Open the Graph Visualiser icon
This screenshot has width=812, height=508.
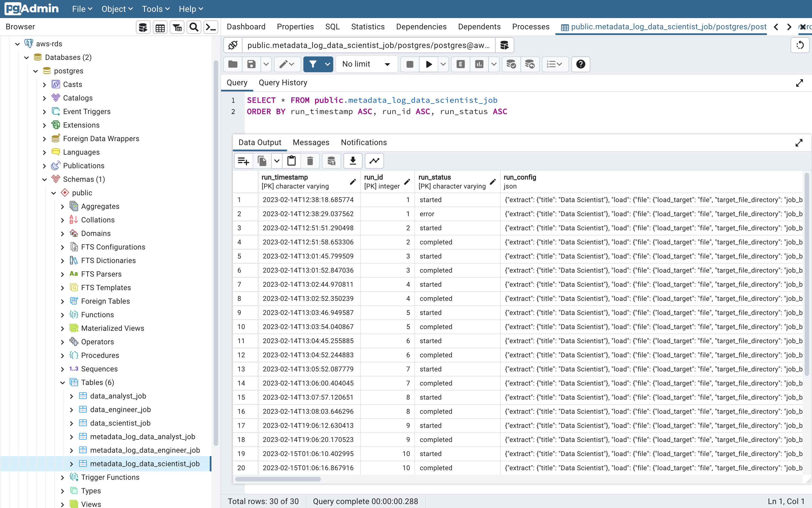374,161
